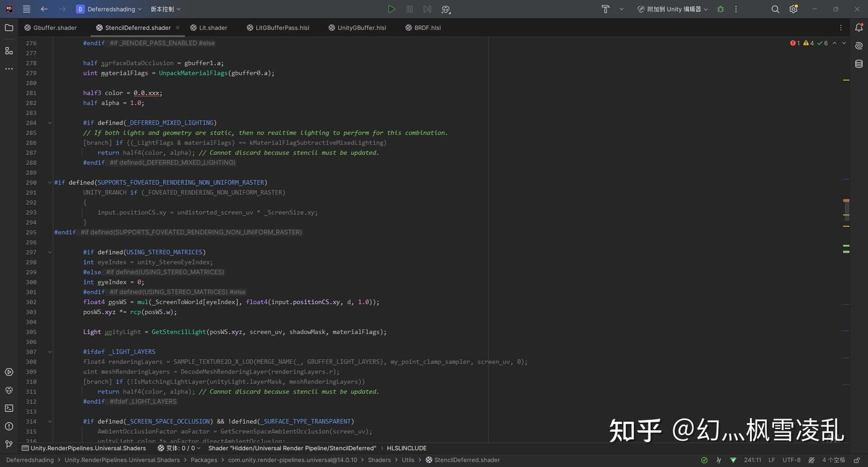
Task: Click the Build hammer icon
Action: click(x=605, y=9)
